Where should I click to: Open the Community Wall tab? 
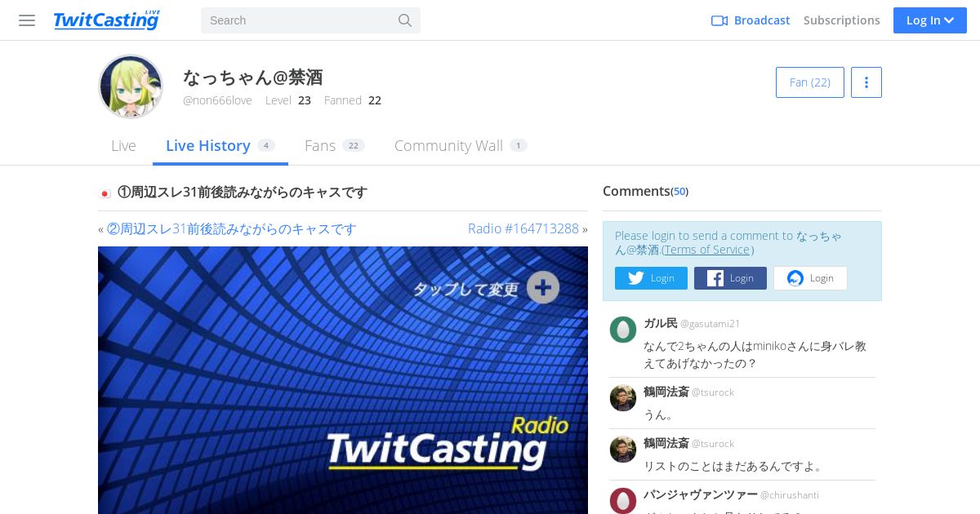tap(461, 145)
